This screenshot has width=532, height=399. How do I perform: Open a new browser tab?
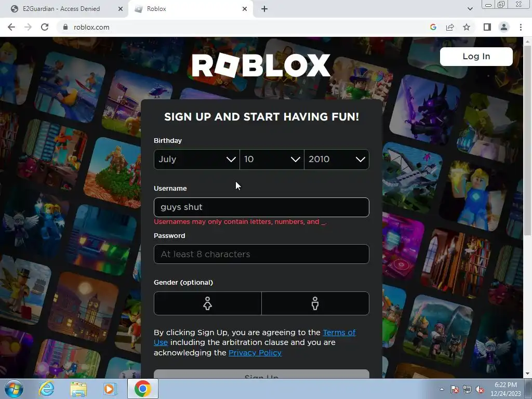point(264,9)
